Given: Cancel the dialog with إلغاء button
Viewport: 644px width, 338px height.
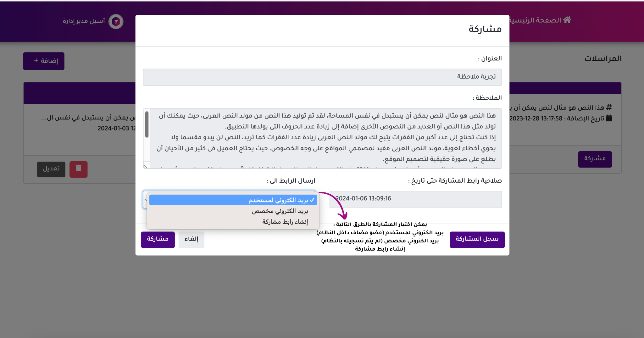Looking at the screenshot, I should coord(191,239).
